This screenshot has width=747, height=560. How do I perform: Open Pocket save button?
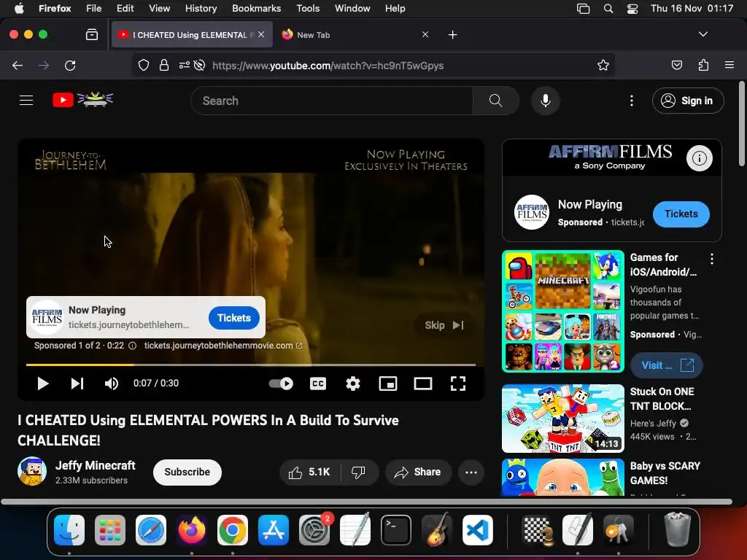[x=677, y=65]
